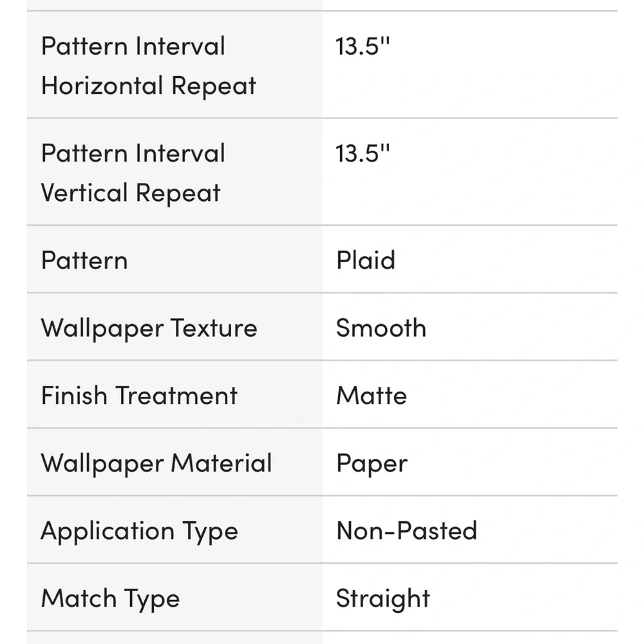Click the Paper material value
The image size is (644, 644).
click(372, 464)
